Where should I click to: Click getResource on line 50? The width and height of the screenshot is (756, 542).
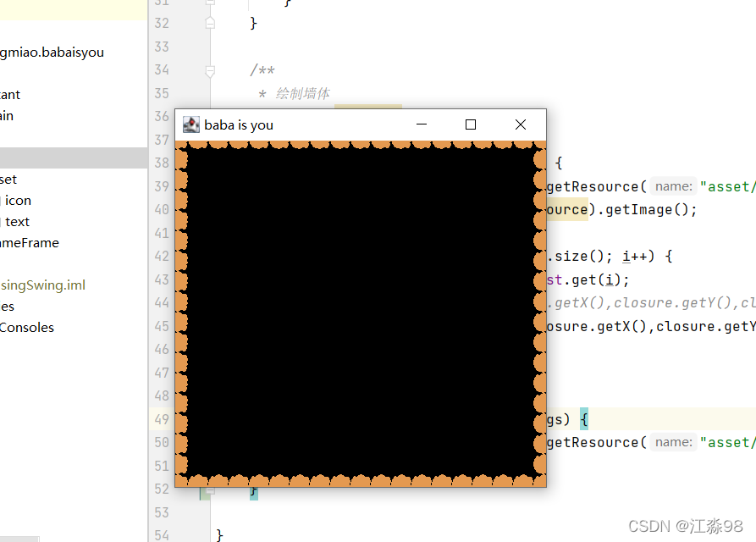pos(593,442)
